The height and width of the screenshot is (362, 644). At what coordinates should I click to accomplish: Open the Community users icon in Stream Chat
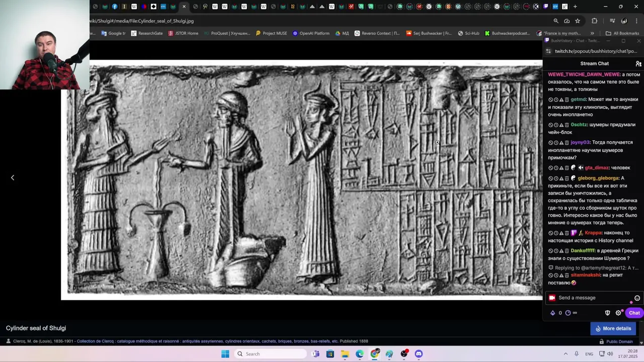[x=638, y=64]
